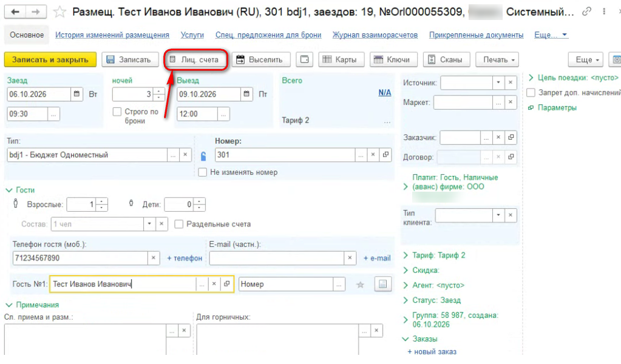
Task: Open Лиц. счета
Action: click(196, 59)
